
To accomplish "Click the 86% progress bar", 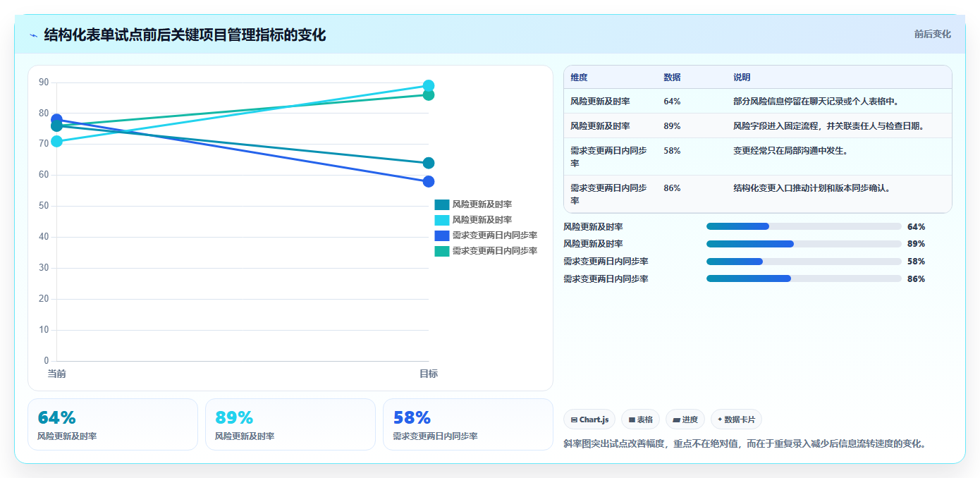I will (x=804, y=278).
